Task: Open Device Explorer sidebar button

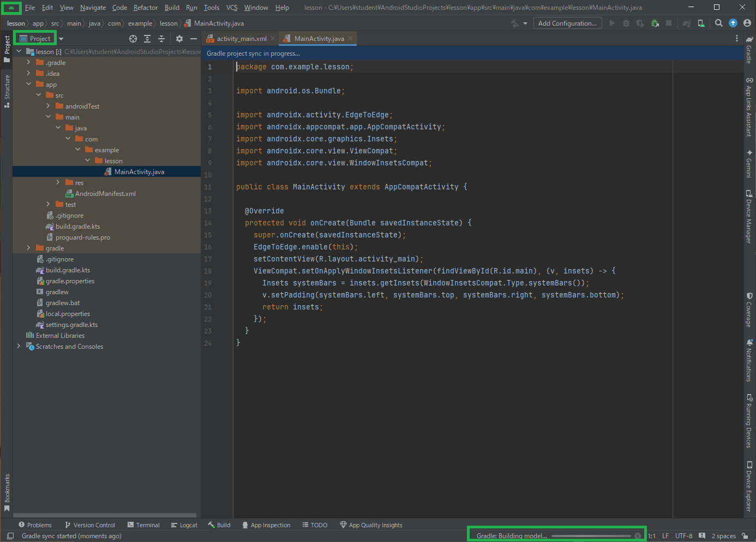Action: tap(749, 486)
